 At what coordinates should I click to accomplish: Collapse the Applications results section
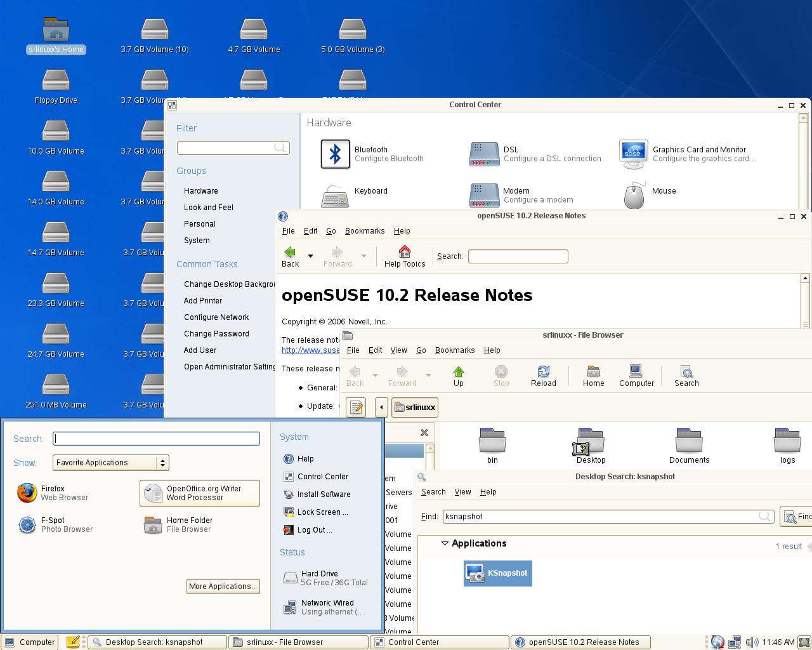pos(445,543)
